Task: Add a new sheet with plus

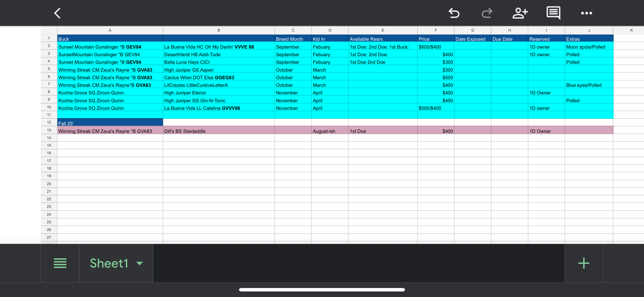Action: pos(584,263)
